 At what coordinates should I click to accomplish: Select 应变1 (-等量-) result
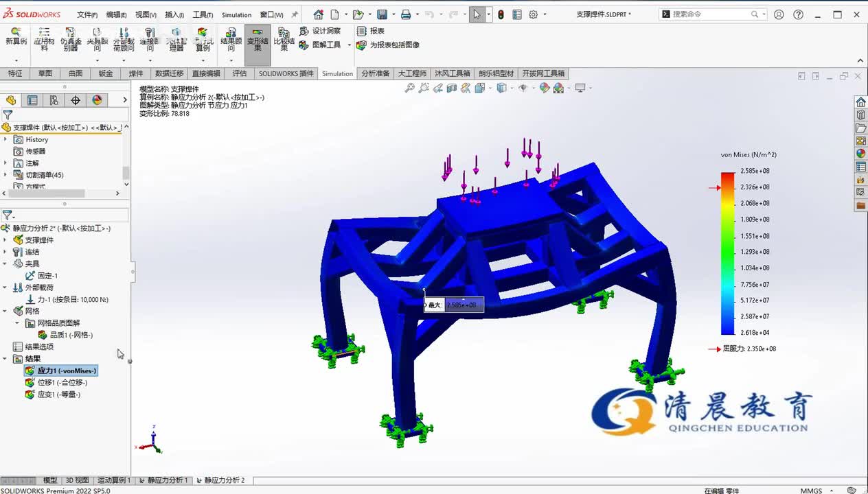tap(53, 395)
